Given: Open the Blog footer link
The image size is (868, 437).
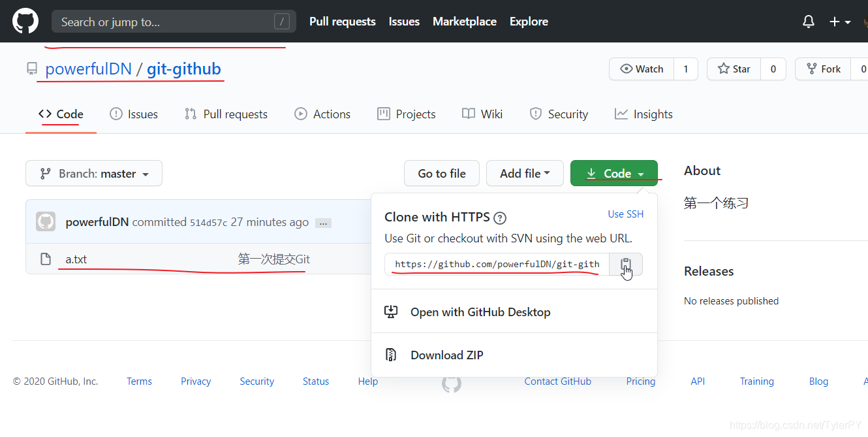Looking at the screenshot, I should click(x=818, y=381).
